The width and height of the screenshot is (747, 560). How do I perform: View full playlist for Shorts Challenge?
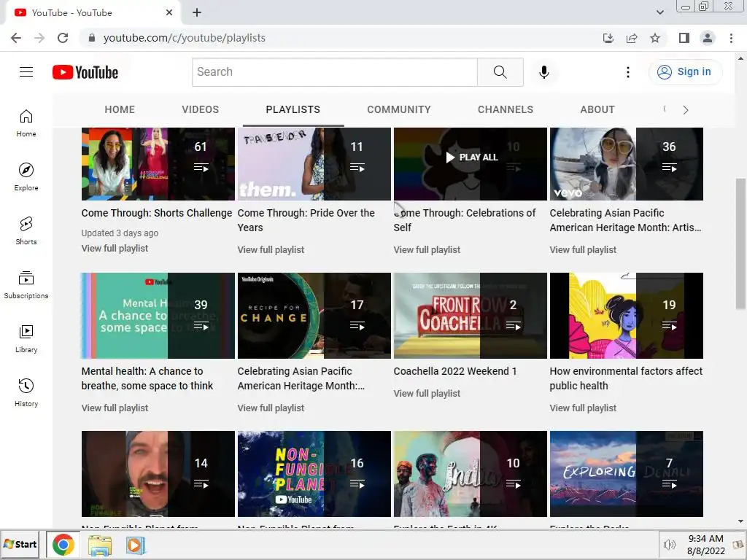tap(115, 248)
